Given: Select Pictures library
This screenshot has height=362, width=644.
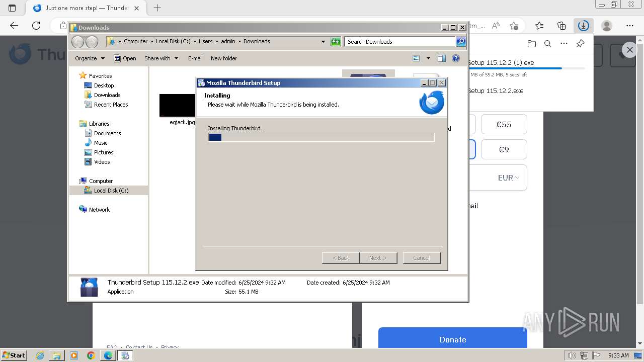Looking at the screenshot, I should (104, 152).
